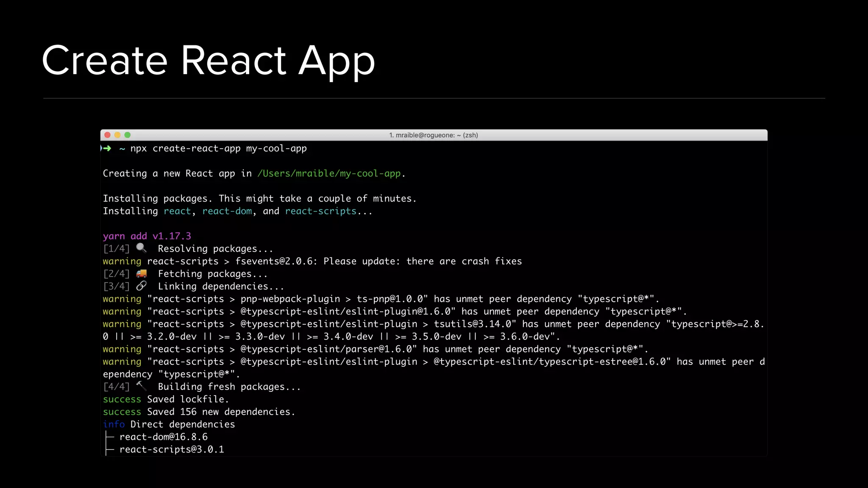Viewport: 868px width, 488px height.
Task: Click the magnifying glass emoji beside Resolving packages
Action: [x=142, y=248]
